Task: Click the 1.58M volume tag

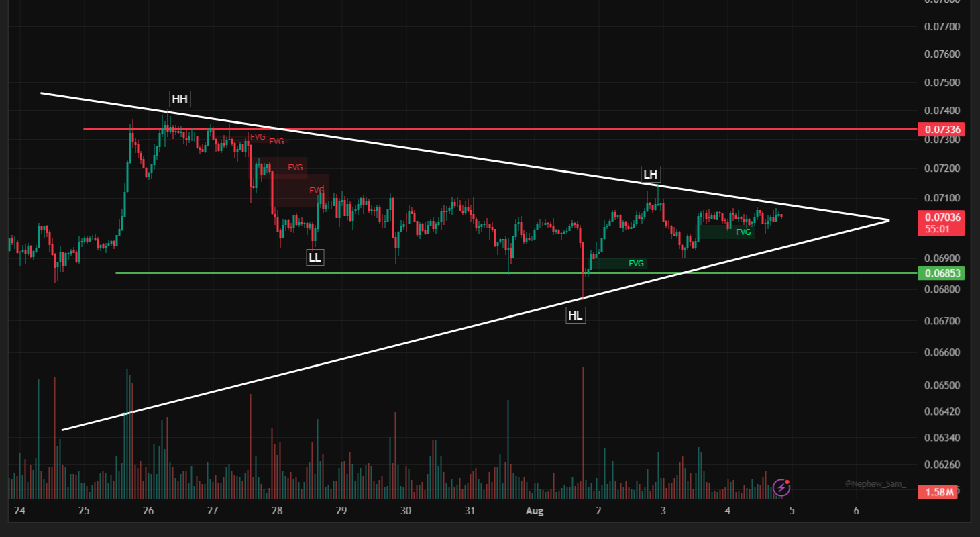Action: click(939, 492)
